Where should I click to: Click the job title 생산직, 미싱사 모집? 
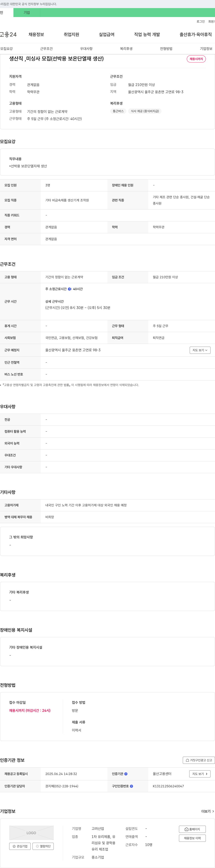point(56,59)
